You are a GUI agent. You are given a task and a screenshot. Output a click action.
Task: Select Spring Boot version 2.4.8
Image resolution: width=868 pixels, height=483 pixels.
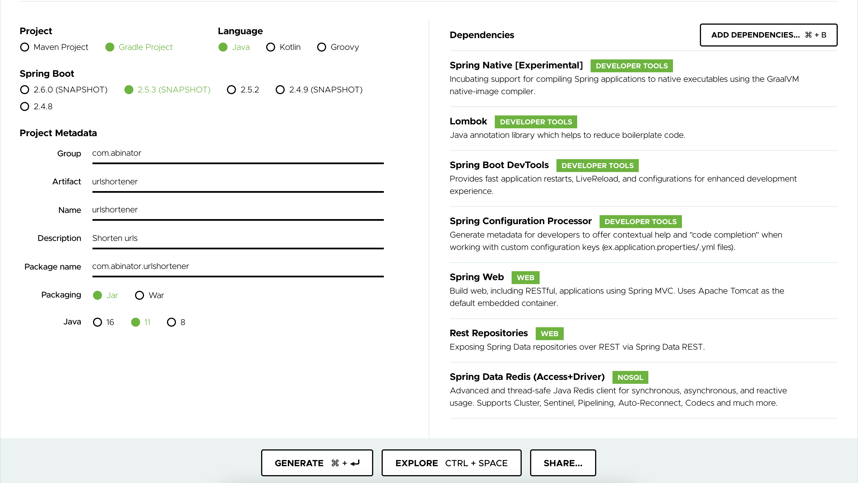click(x=25, y=106)
